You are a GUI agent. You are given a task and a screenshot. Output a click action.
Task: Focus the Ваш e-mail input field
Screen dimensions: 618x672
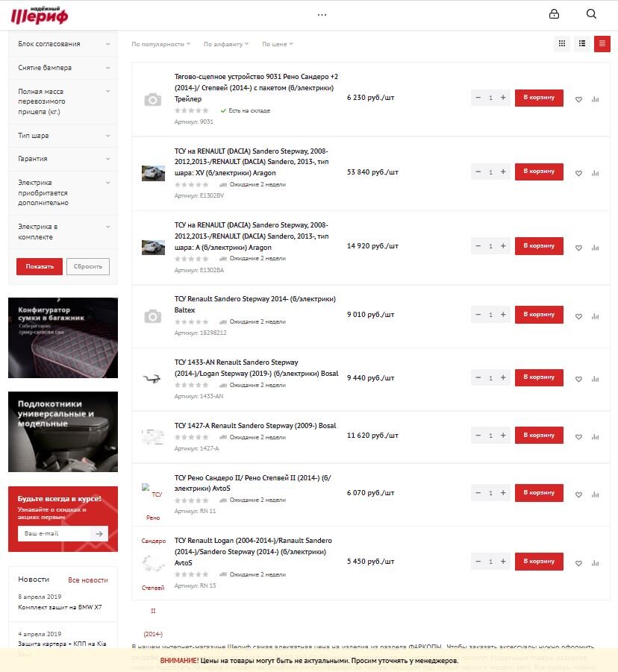click(x=54, y=533)
